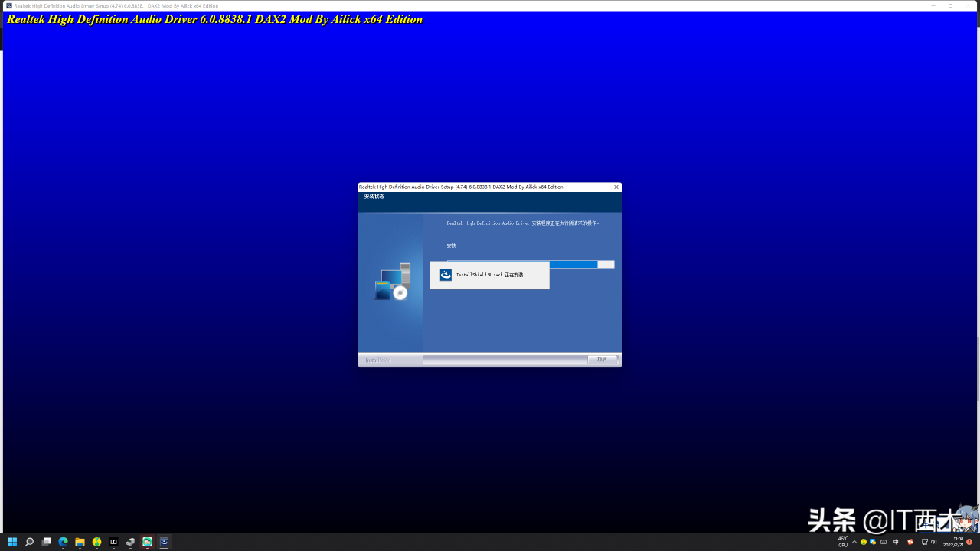Launch Microsoft Edge from taskbar

click(x=63, y=542)
